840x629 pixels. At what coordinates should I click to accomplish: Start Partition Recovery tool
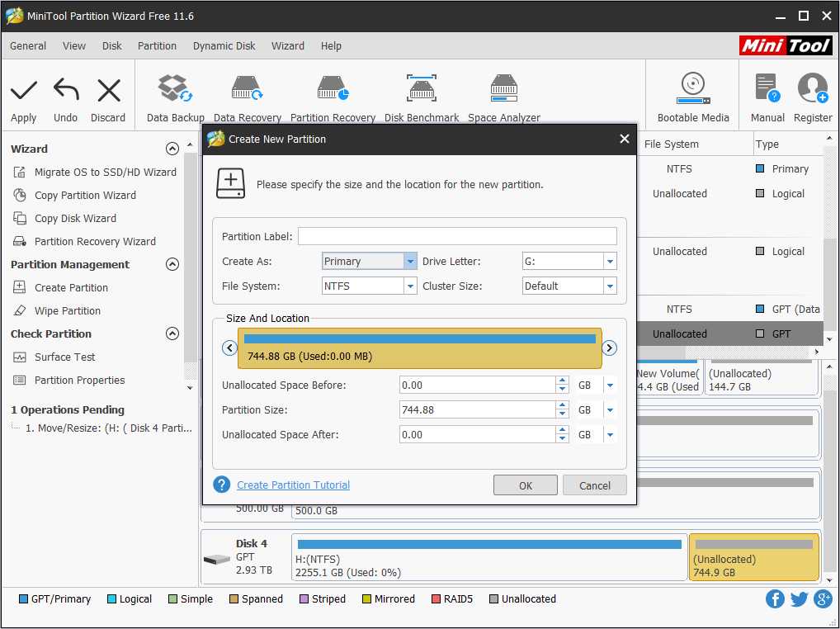click(333, 98)
